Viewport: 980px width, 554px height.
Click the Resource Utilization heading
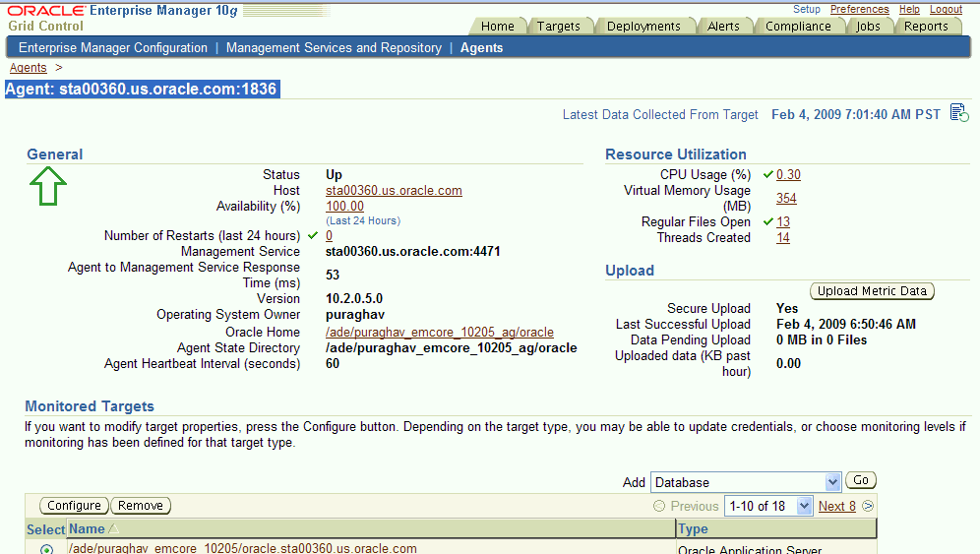[x=676, y=154]
